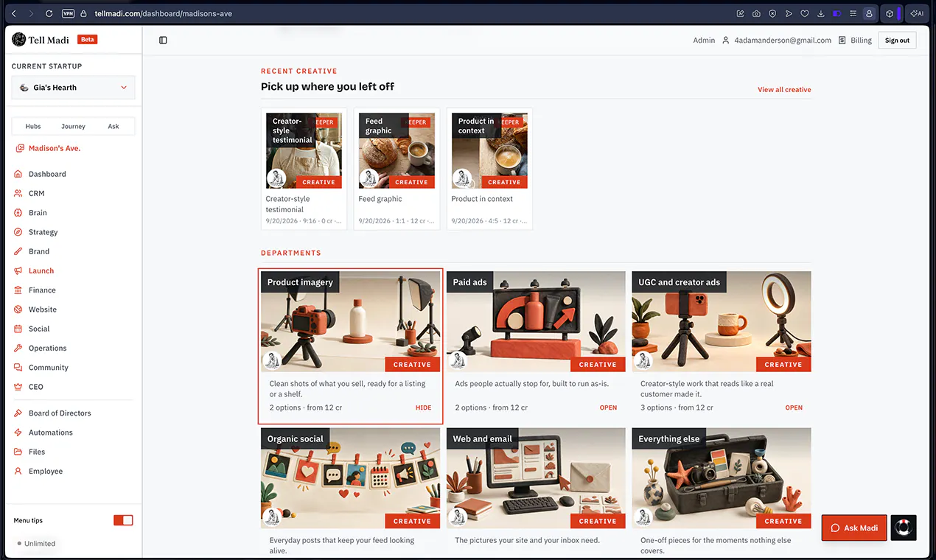Open the Web and email department card

[536, 492]
